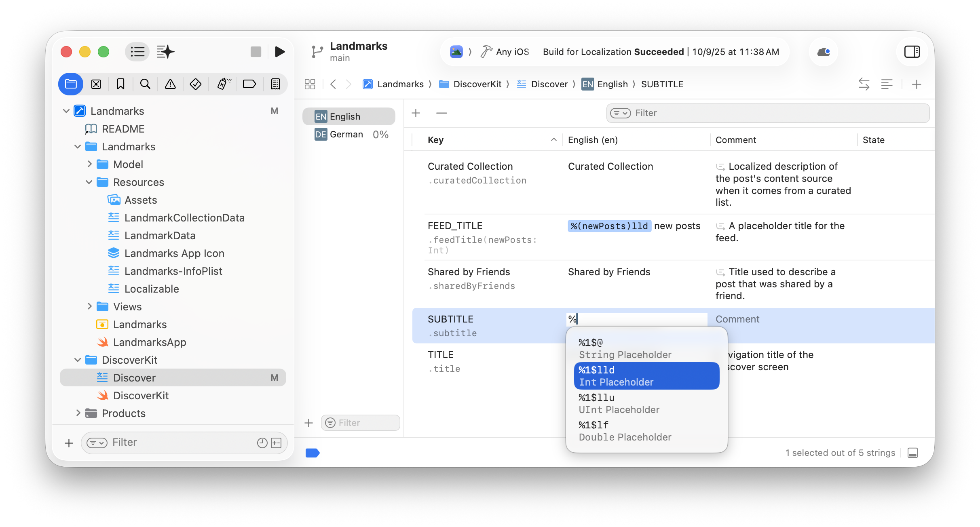Toggle source control status filter
This screenshot has width=980, height=527.
[276, 443]
